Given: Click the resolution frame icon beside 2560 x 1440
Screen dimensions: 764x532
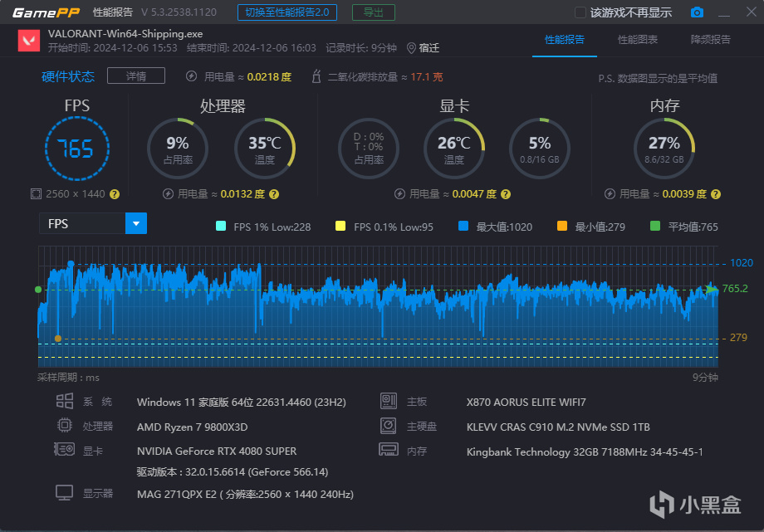Looking at the screenshot, I should [36, 194].
